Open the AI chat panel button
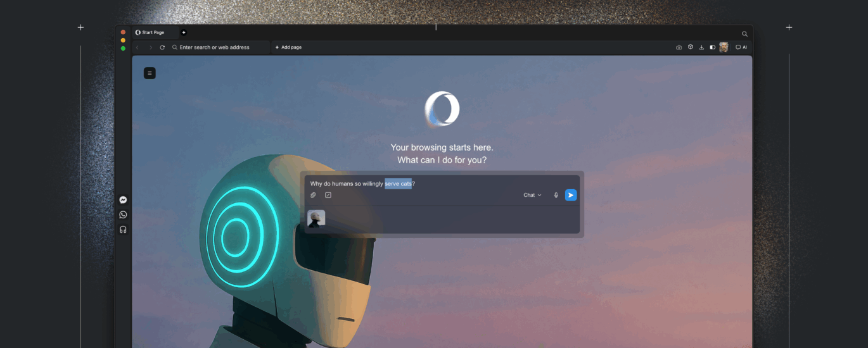868x348 pixels. [741, 47]
